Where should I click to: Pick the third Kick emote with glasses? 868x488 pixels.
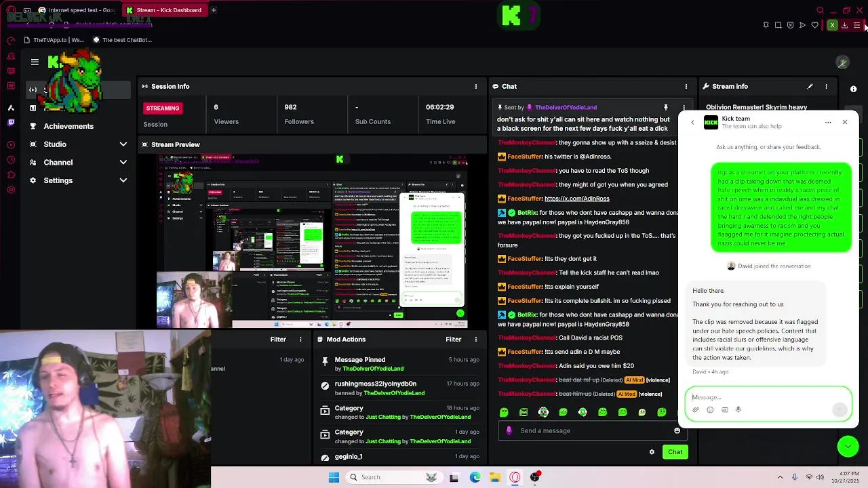point(543,412)
